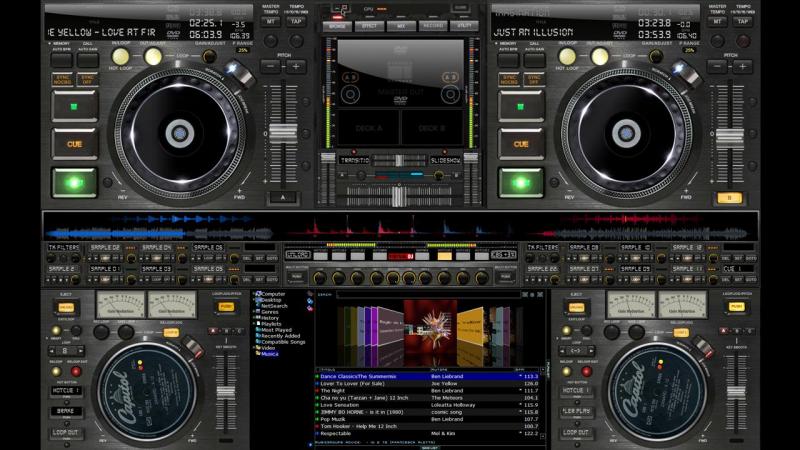Open the EFFECT tab in center panel

coord(369,27)
